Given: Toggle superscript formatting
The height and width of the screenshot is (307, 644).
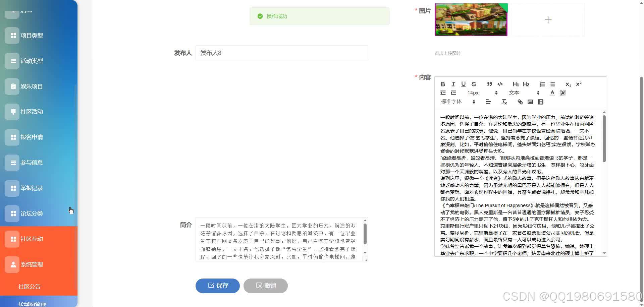Looking at the screenshot, I should 578,84.
